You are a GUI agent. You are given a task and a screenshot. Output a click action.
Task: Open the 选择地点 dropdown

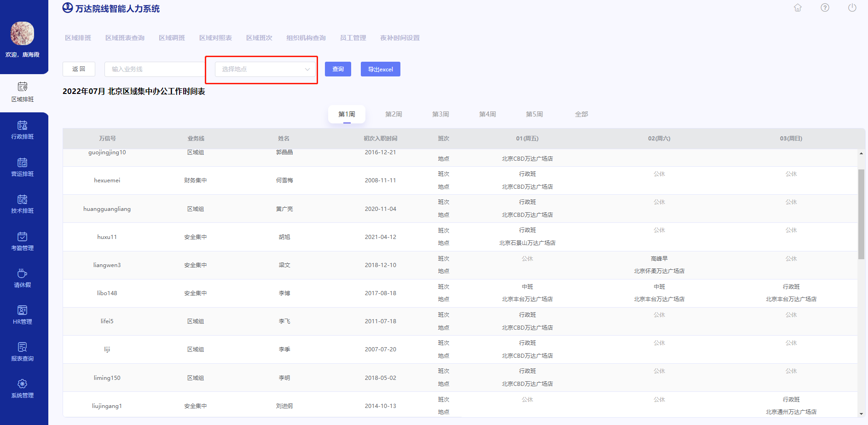266,69
